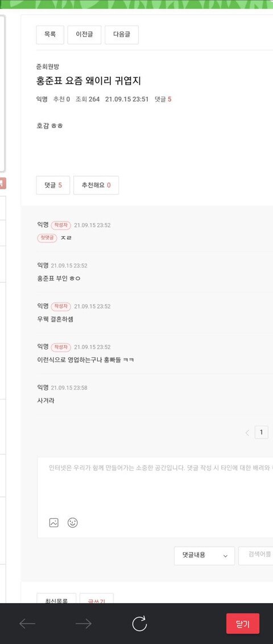Go to the 목록 list
The width and height of the screenshot is (273, 644).
click(50, 35)
